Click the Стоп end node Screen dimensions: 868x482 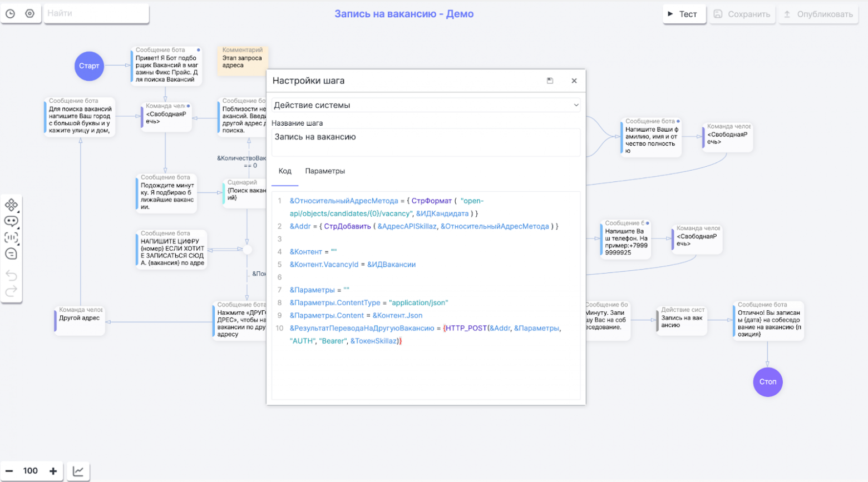pos(768,382)
